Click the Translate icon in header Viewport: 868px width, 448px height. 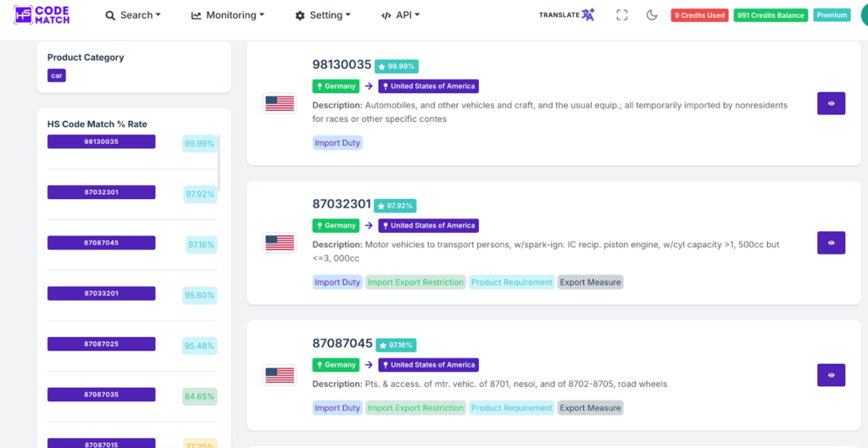tap(567, 15)
